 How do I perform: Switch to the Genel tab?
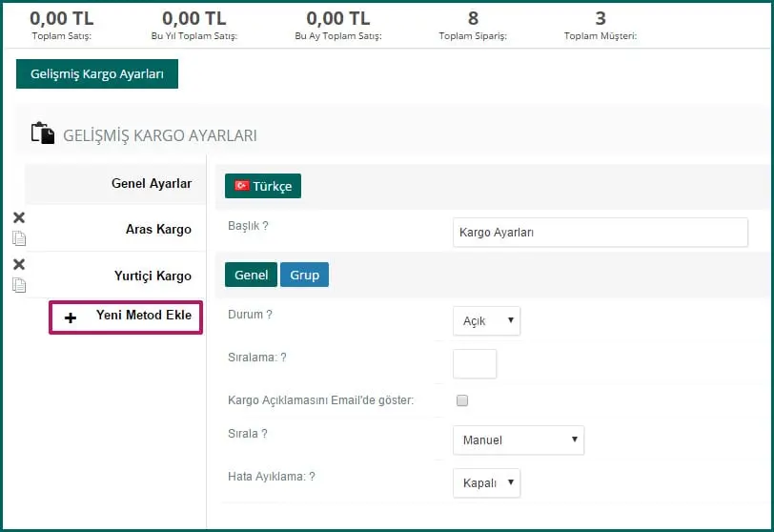(251, 275)
